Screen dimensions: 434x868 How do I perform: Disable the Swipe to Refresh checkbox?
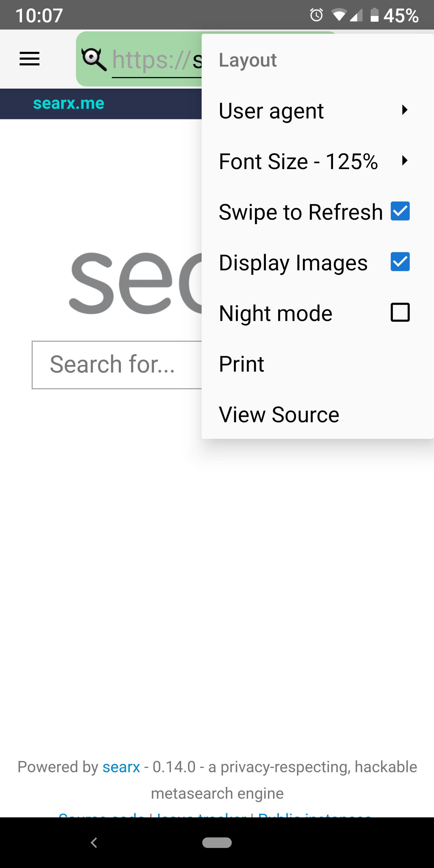(x=400, y=211)
